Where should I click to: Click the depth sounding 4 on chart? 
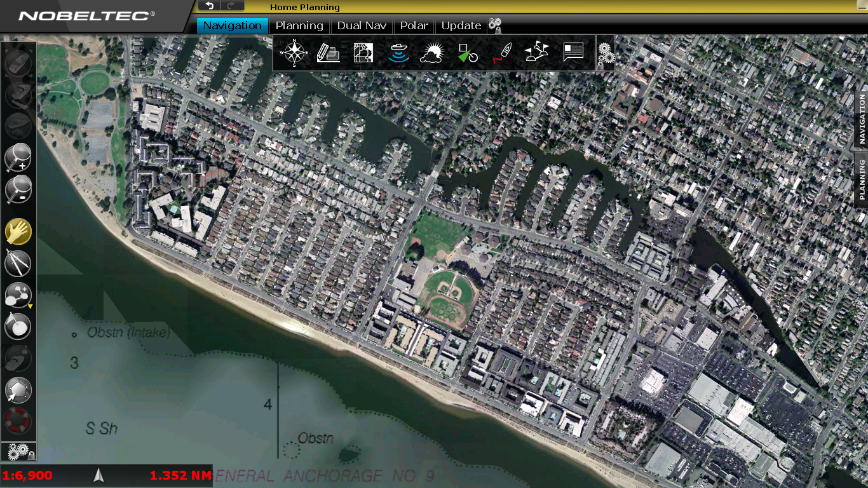point(268,405)
